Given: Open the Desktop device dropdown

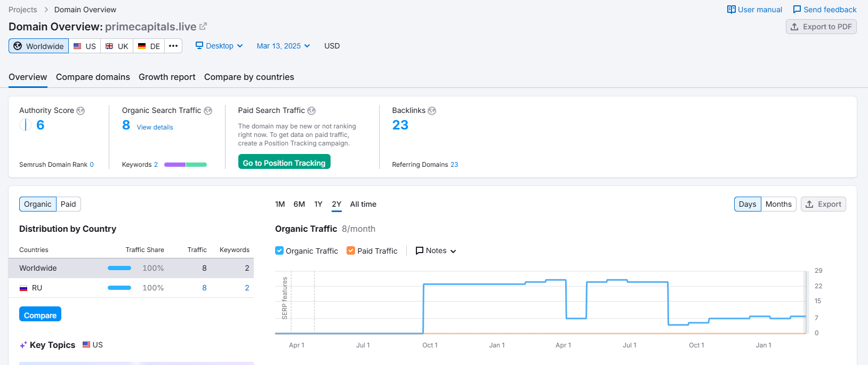Looking at the screenshot, I should tap(219, 46).
